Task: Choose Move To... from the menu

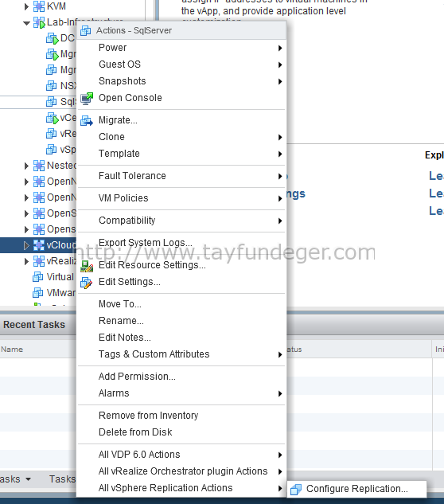Action: (181, 304)
